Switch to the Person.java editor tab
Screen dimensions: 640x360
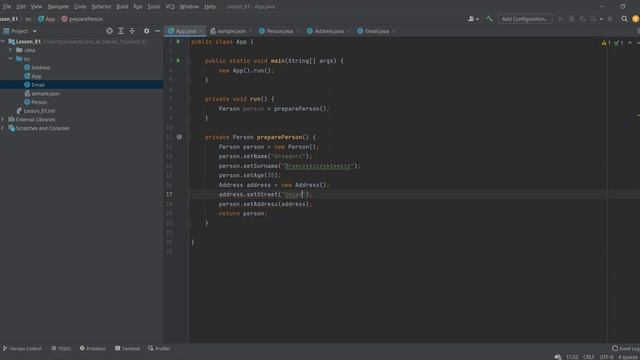(x=280, y=31)
